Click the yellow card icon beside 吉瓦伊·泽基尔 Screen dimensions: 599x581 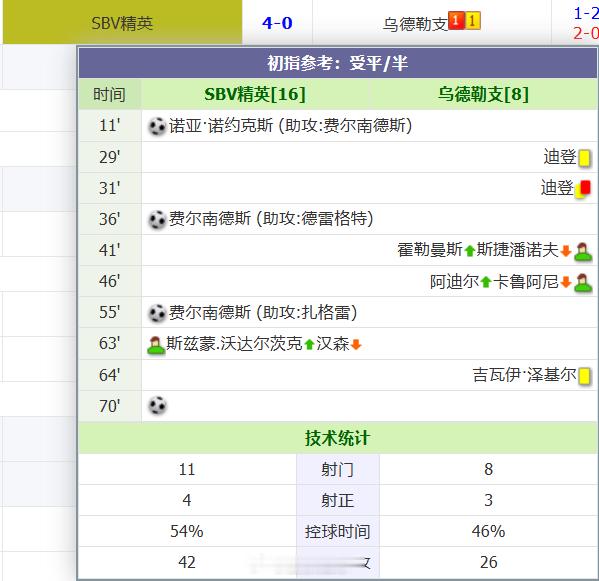pos(584,376)
